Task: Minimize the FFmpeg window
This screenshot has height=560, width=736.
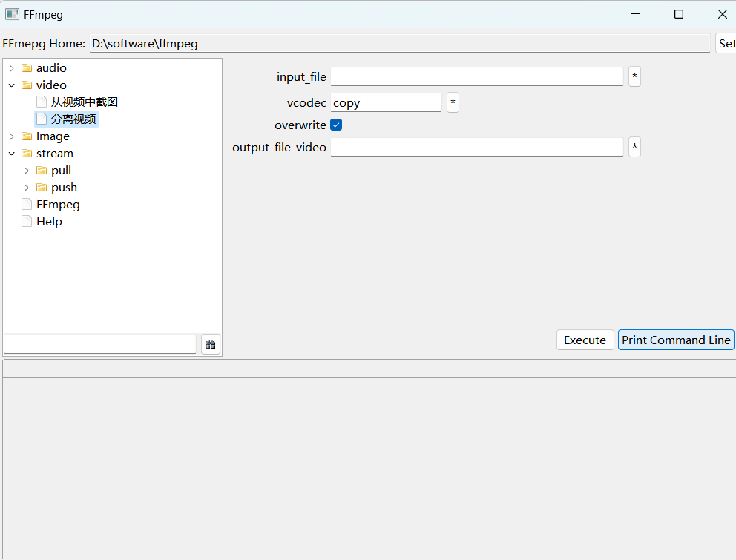Action: (x=636, y=14)
